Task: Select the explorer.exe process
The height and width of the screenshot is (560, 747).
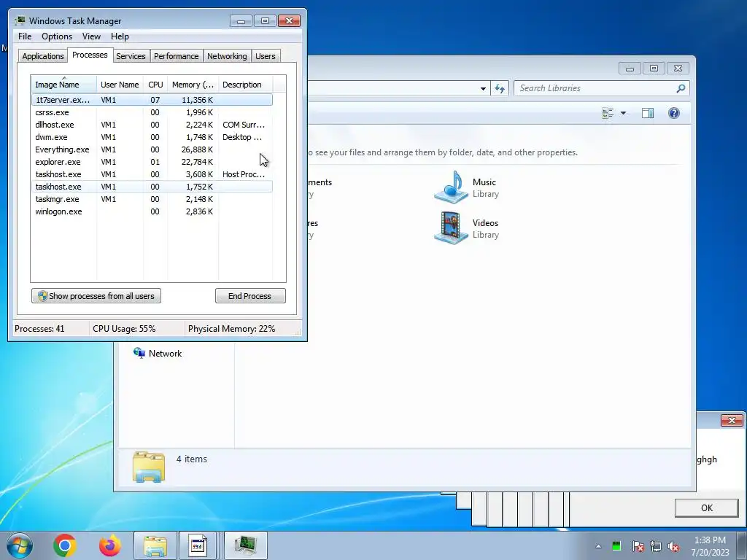Action: pos(152,162)
